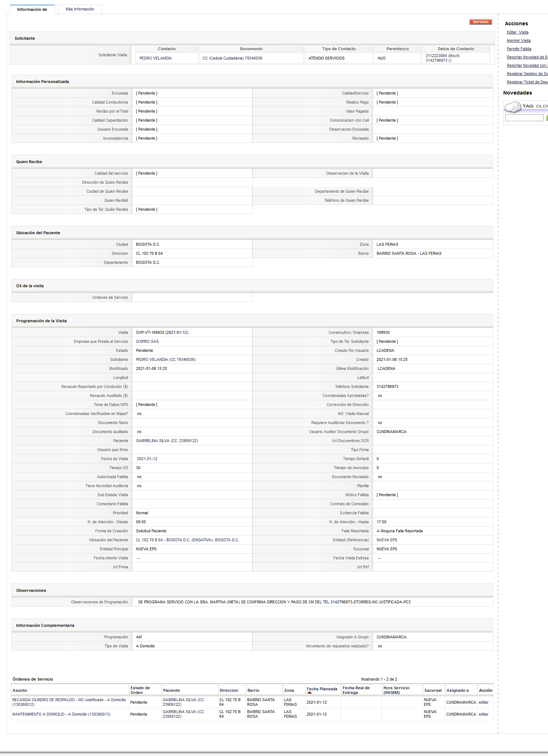Click the patient 'GABRIELINA SILVA (CC: 23909122)' value
This screenshot has height=756, width=548.
click(167, 441)
